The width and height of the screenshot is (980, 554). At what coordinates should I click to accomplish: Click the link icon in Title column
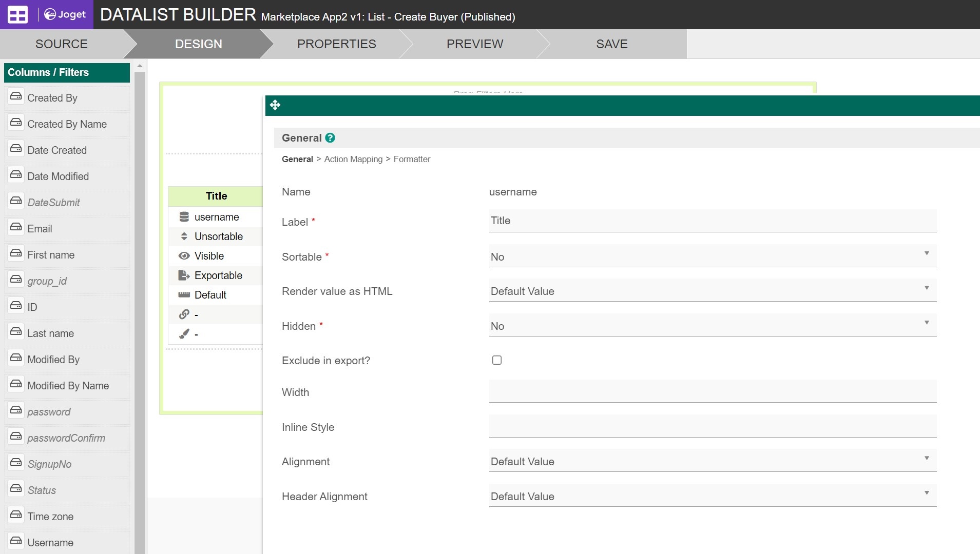(x=184, y=314)
